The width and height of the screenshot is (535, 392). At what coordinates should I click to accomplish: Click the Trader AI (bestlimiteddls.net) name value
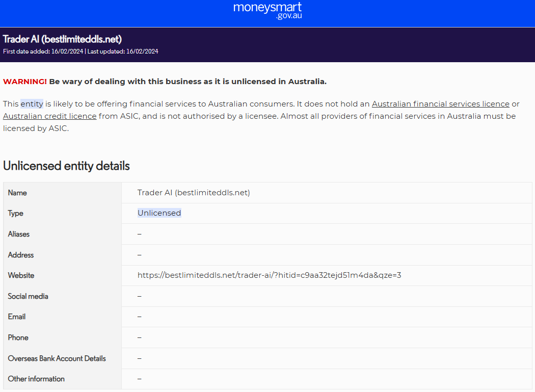pyautogui.click(x=194, y=193)
